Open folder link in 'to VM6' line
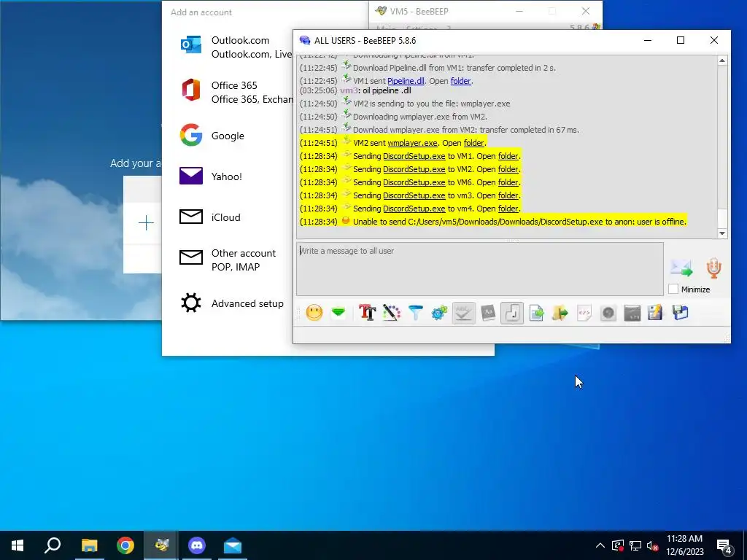Screen dimensions: 747x560 tap(508, 182)
